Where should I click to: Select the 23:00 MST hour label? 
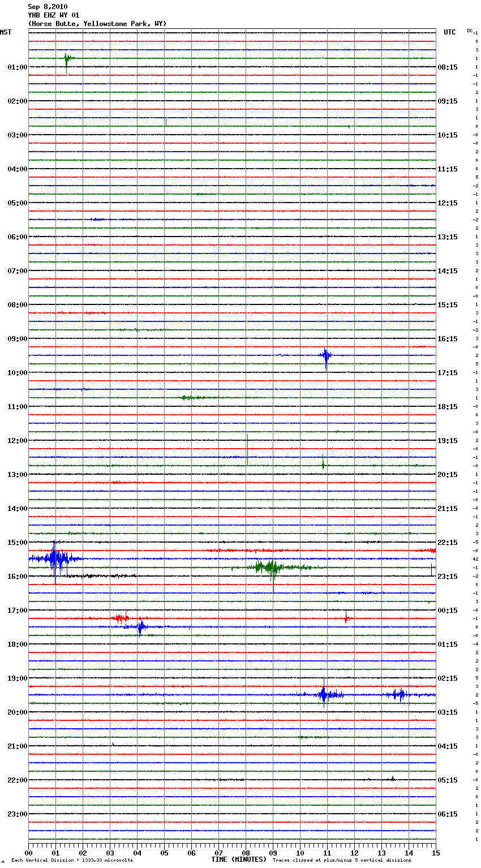click(x=18, y=814)
